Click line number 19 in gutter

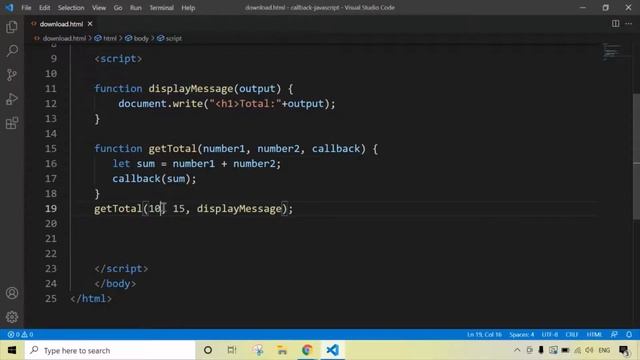[51, 209]
